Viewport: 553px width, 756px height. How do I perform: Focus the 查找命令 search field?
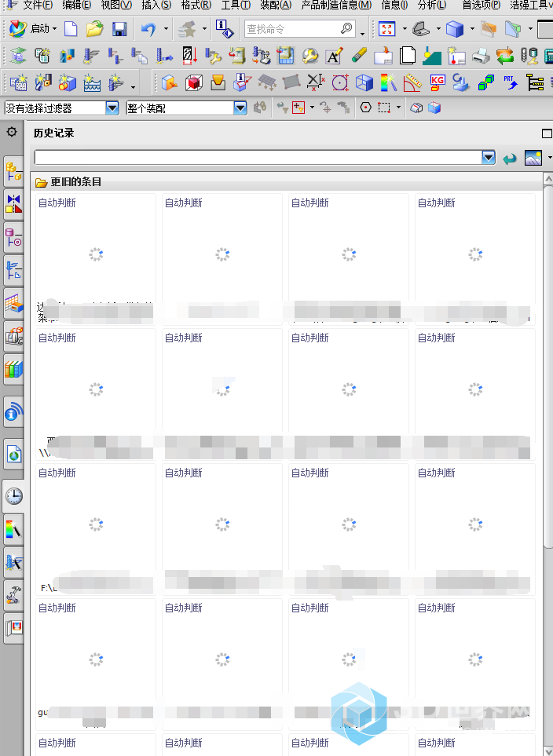pyautogui.click(x=291, y=29)
